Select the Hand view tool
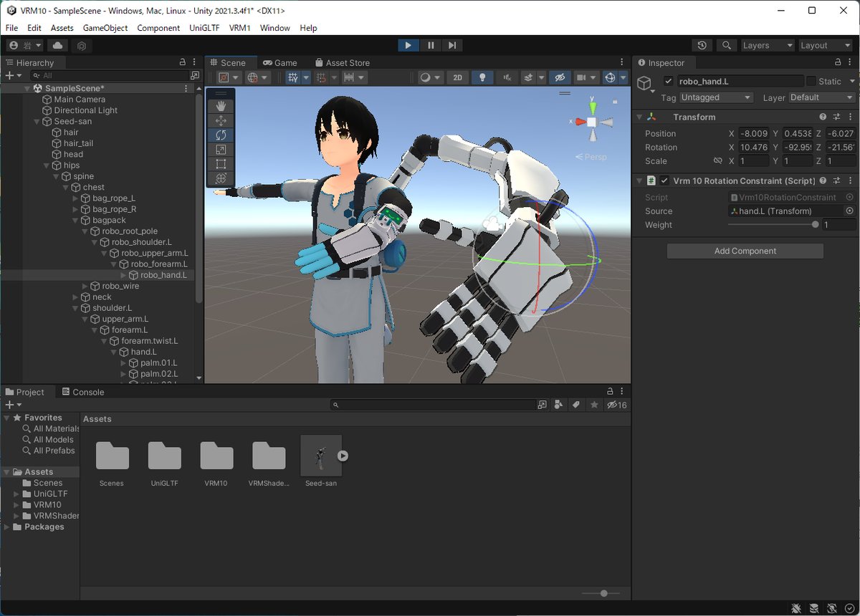 click(x=221, y=106)
